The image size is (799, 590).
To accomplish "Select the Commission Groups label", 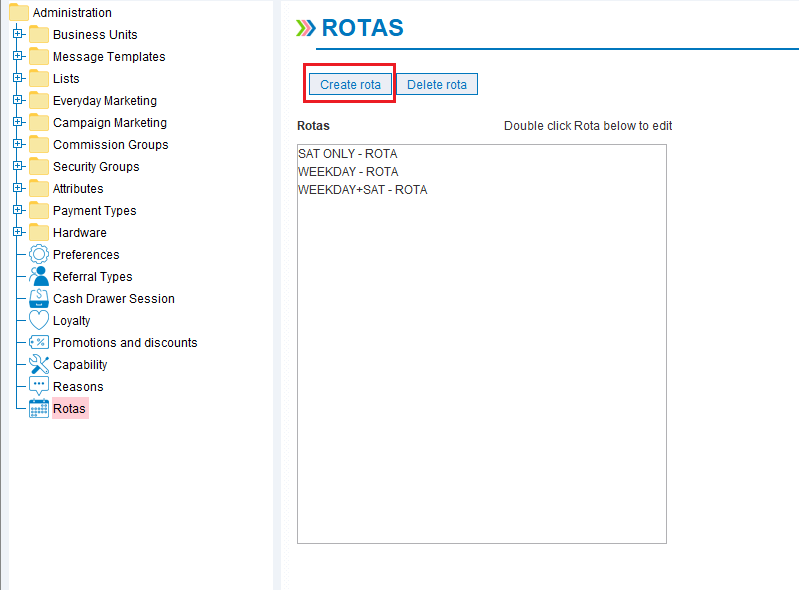I will click(111, 145).
